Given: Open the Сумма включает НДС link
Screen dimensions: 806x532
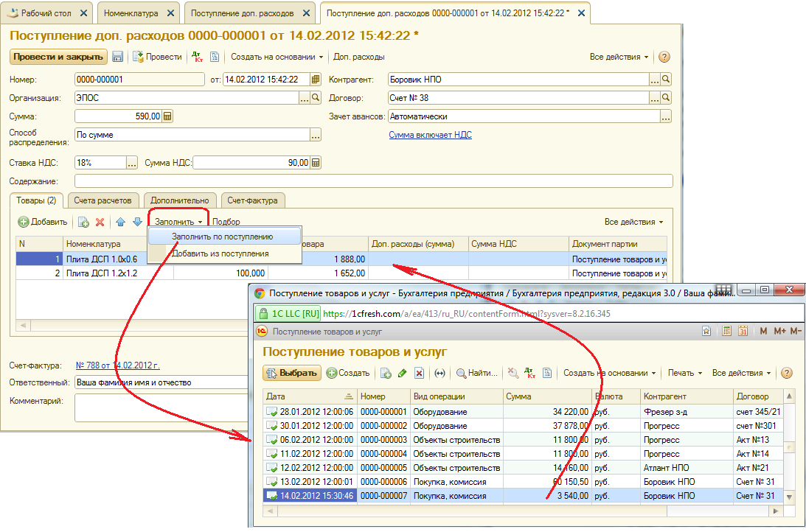Looking at the screenshot, I should click(x=430, y=135).
